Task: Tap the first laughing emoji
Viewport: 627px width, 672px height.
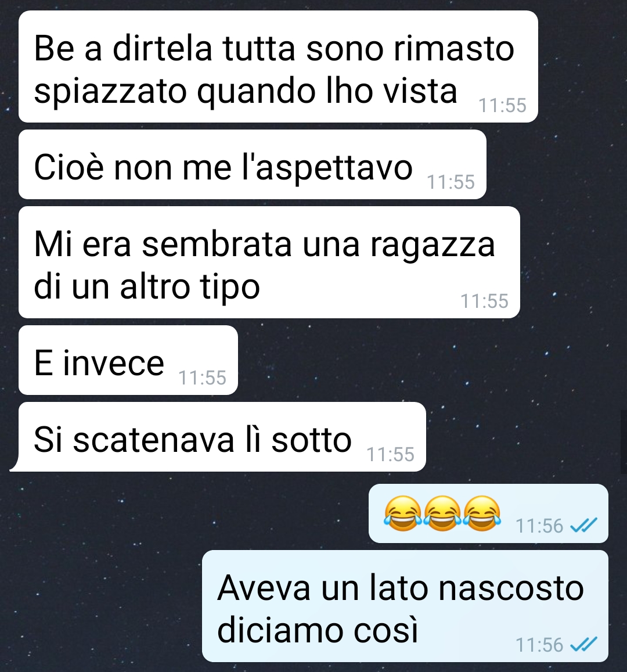Action: click(402, 513)
